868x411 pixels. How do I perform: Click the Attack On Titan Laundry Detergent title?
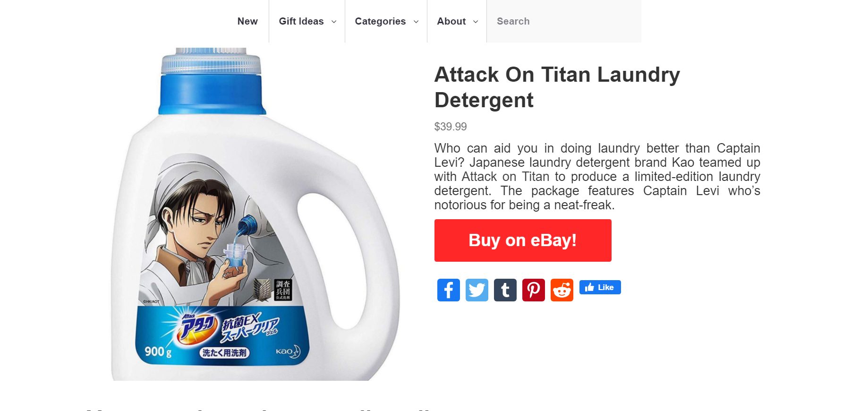click(x=557, y=87)
